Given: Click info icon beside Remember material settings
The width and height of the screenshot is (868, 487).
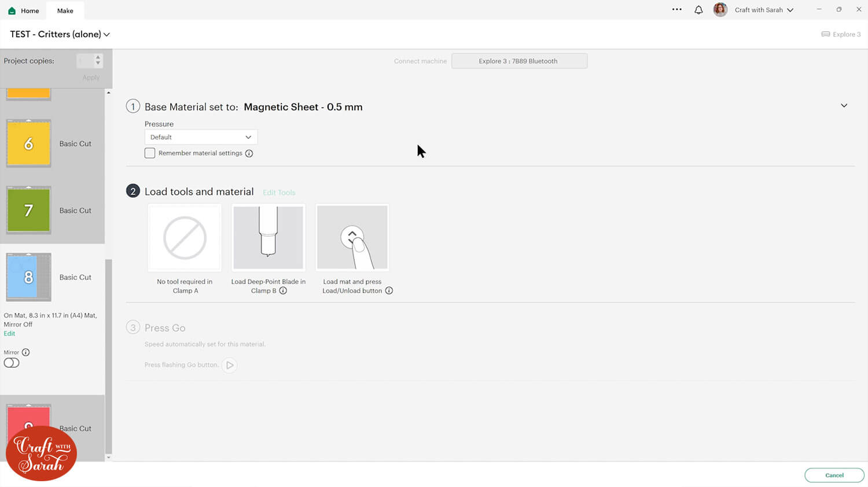Looking at the screenshot, I should pyautogui.click(x=249, y=153).
